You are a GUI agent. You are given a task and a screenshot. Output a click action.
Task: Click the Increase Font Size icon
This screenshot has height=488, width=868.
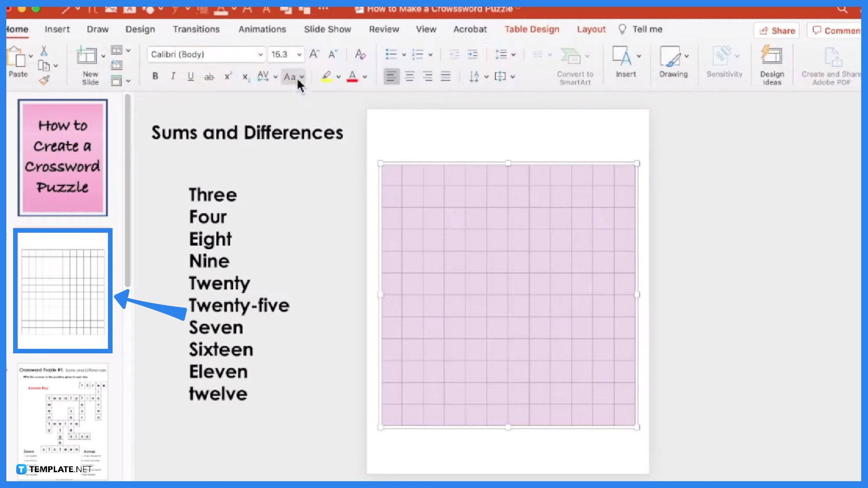314,54
